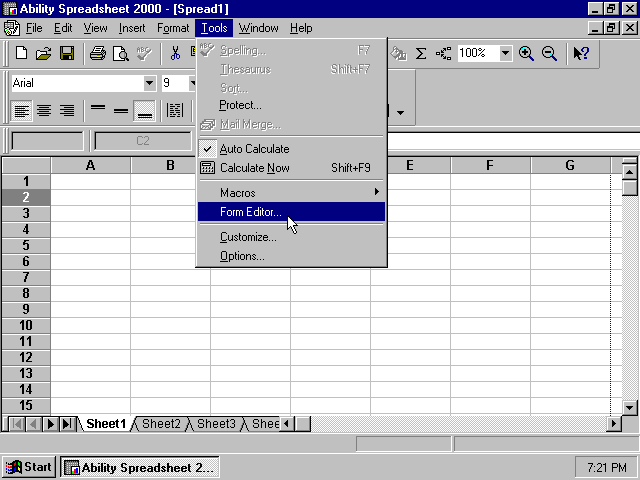Screen dimensions: 640x480
Task: Click the bottom border icon
Action: click(x=144, y=110)
